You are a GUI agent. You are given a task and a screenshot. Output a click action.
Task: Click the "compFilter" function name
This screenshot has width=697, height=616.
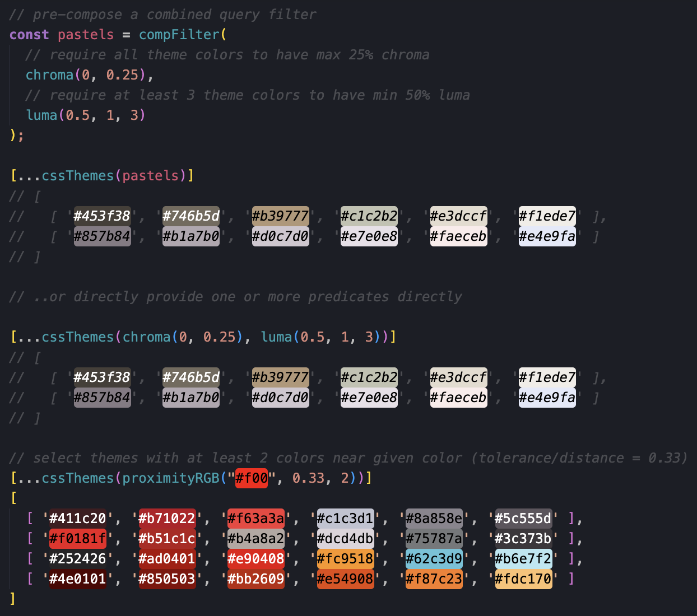(179, 35)
